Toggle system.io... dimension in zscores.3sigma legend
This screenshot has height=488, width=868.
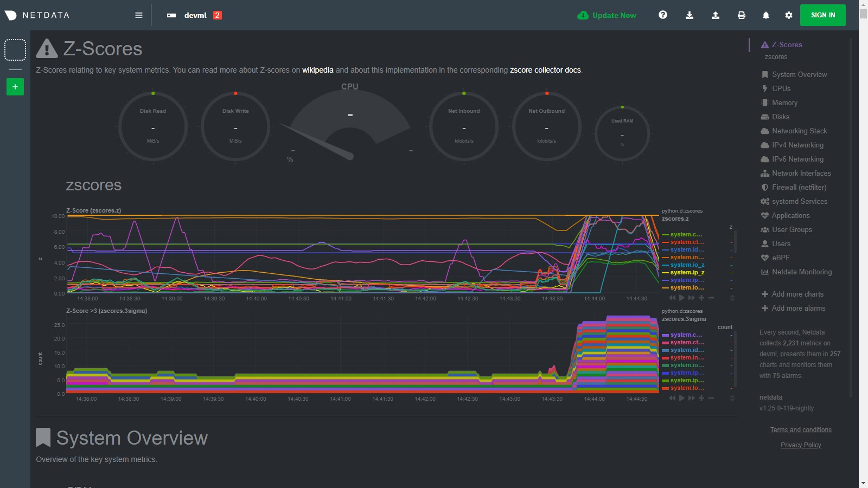click(x=687, y=365)
